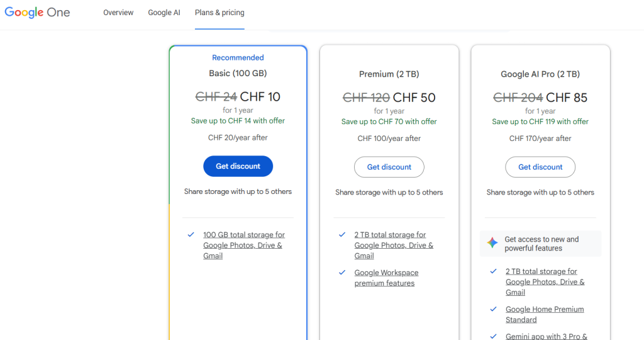Open Google Workspace premium features link
The height and width of the screenshot is (340, 644).
click(386, 278)
